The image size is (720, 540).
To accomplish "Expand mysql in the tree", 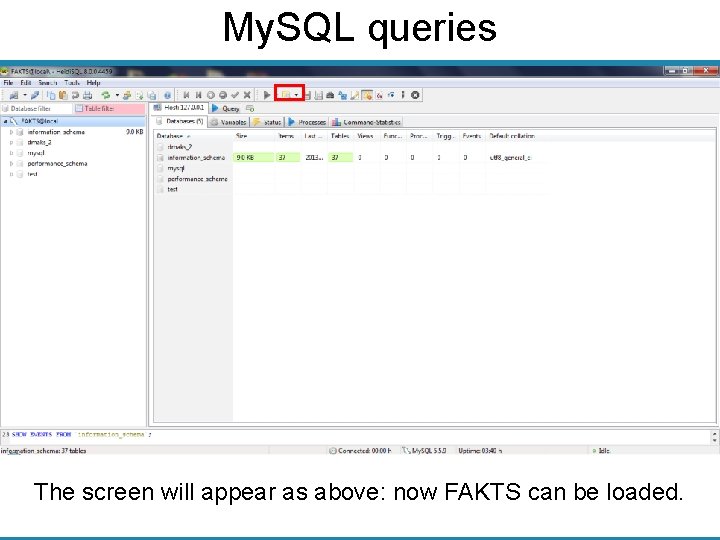I will pos(11,153).
